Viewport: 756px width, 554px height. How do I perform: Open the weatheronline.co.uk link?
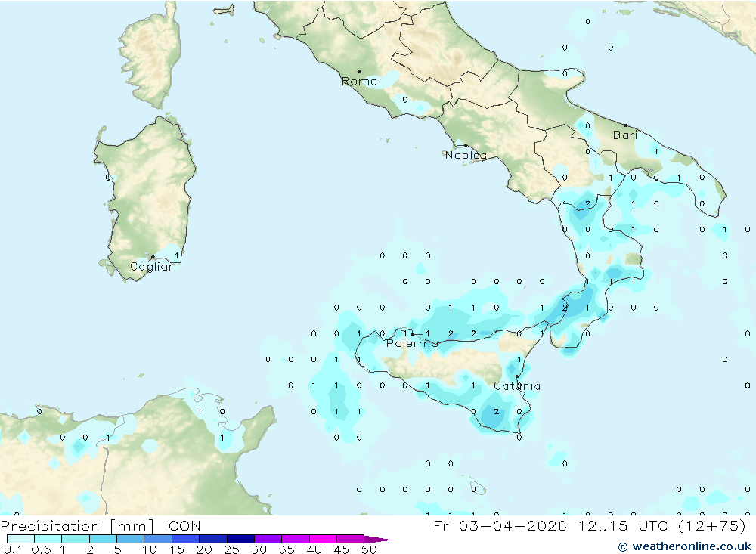685,546
